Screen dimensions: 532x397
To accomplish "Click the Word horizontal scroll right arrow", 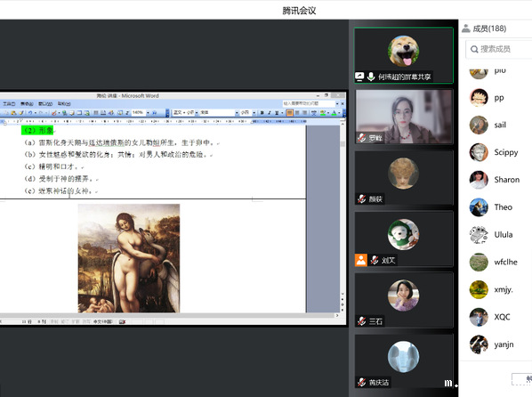I will tap(337, 315).
